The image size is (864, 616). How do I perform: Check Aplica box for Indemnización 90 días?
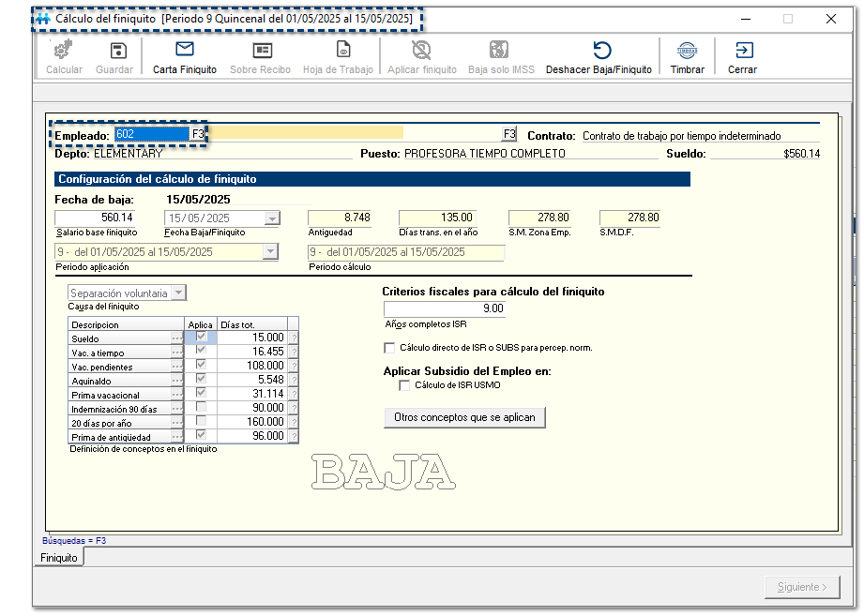pyautogui.click(x=201, y=408)
